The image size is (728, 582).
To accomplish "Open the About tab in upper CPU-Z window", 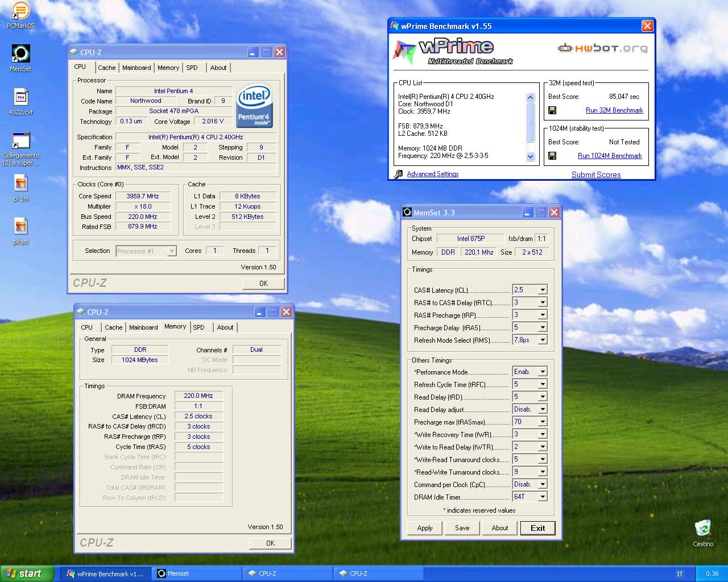I will click(x=218, y=68).
